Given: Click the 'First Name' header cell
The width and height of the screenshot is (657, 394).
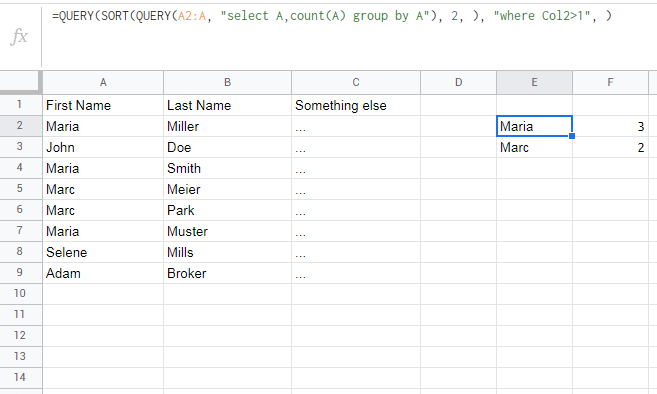Looking at the screenshot, I should pos(103,105).
